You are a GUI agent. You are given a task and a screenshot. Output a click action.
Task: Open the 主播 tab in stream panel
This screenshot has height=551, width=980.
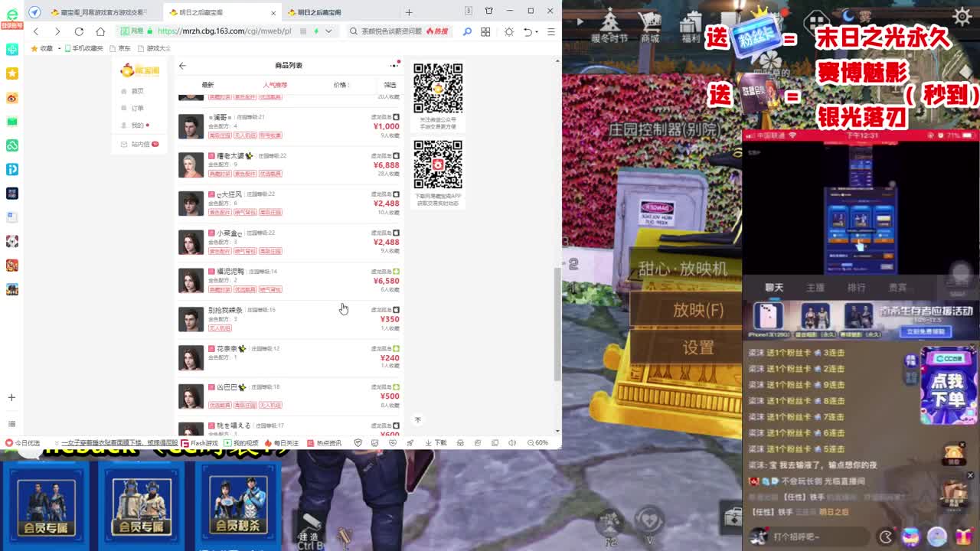click(815, 288)
